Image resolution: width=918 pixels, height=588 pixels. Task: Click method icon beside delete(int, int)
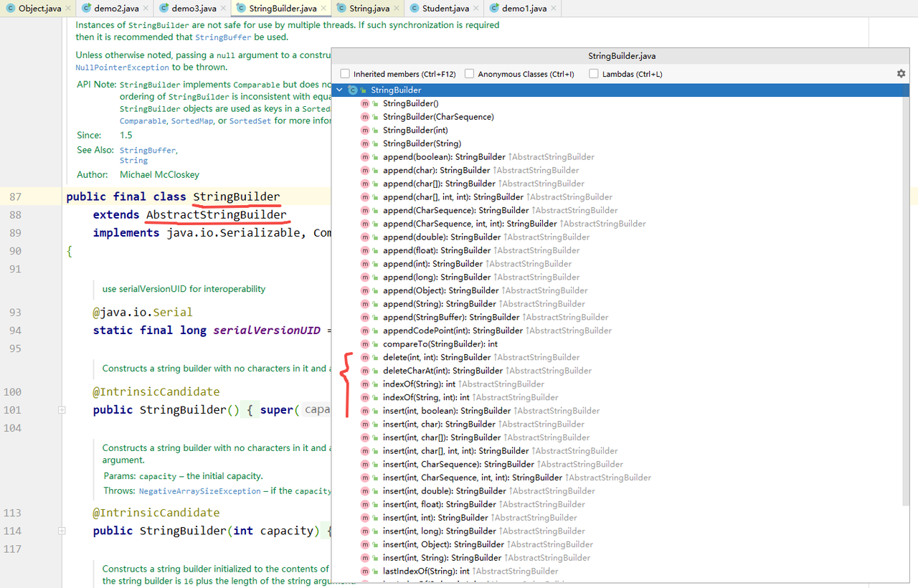coord(365,357)
